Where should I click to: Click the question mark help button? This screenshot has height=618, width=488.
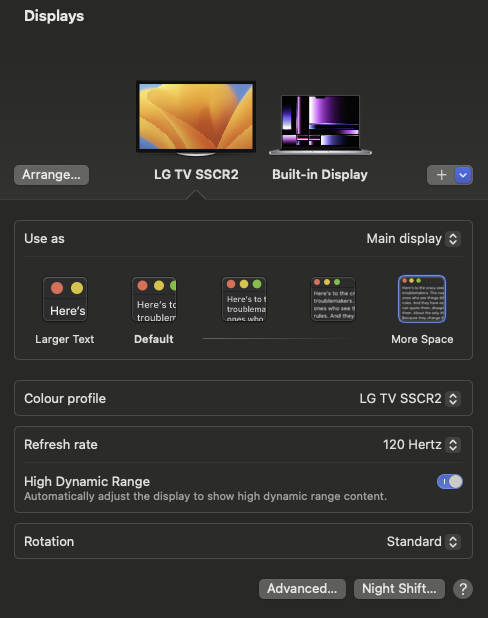pos(463,589)
